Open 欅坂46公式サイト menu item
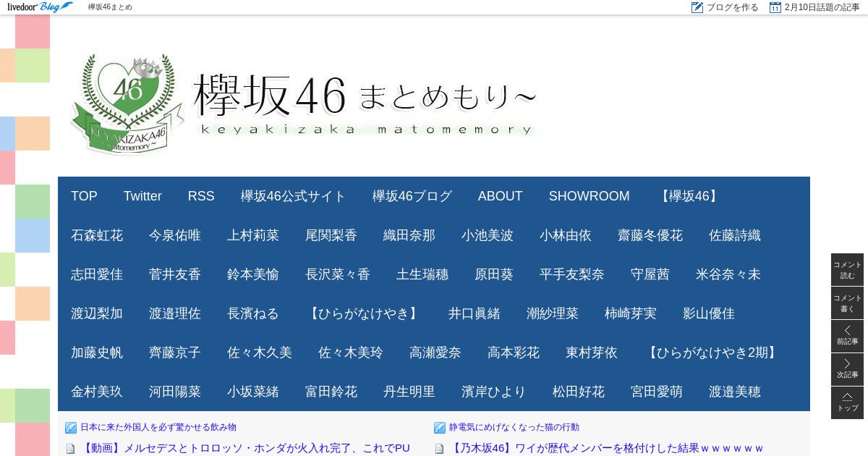 point(294,196)
